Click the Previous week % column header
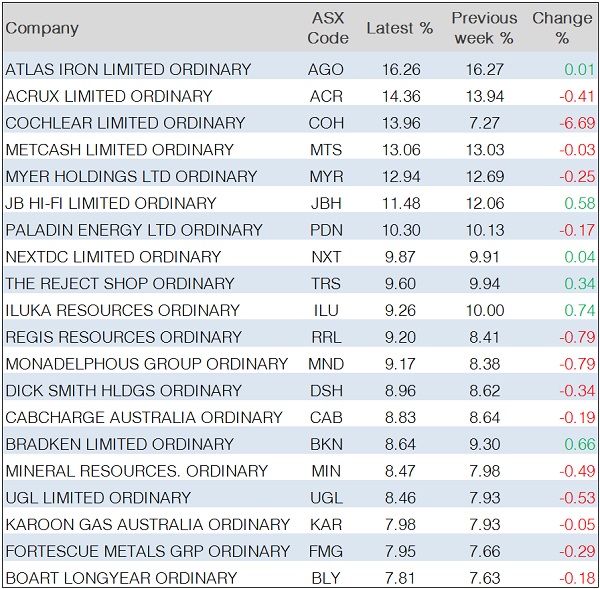 484,28
